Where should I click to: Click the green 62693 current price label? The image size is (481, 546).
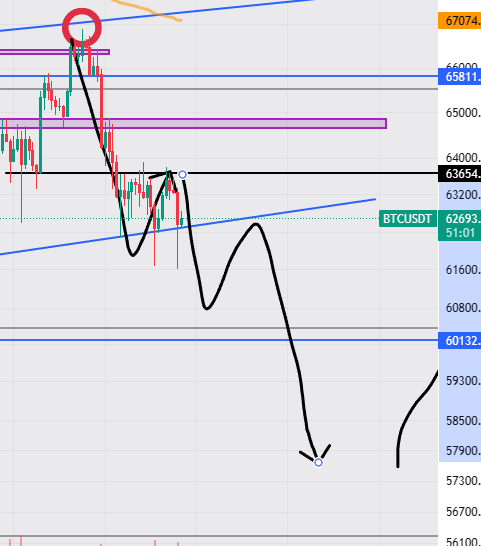point(459,218)
